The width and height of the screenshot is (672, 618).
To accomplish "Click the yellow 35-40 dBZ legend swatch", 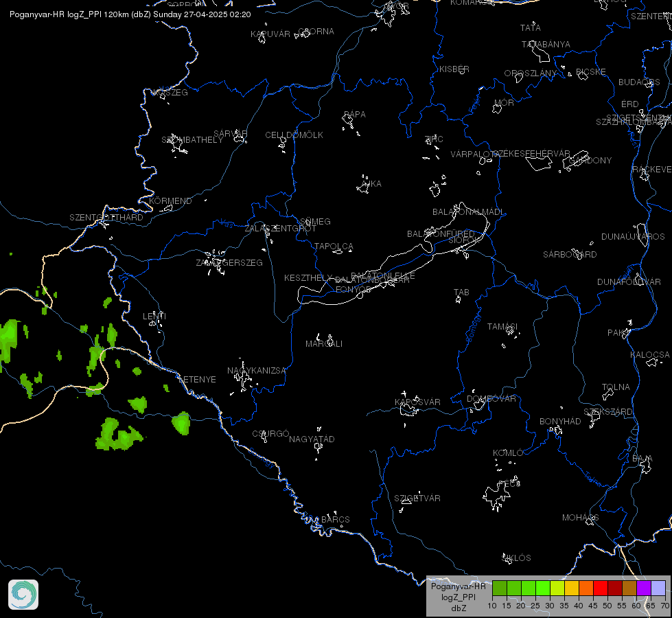I will coord(572,588).
